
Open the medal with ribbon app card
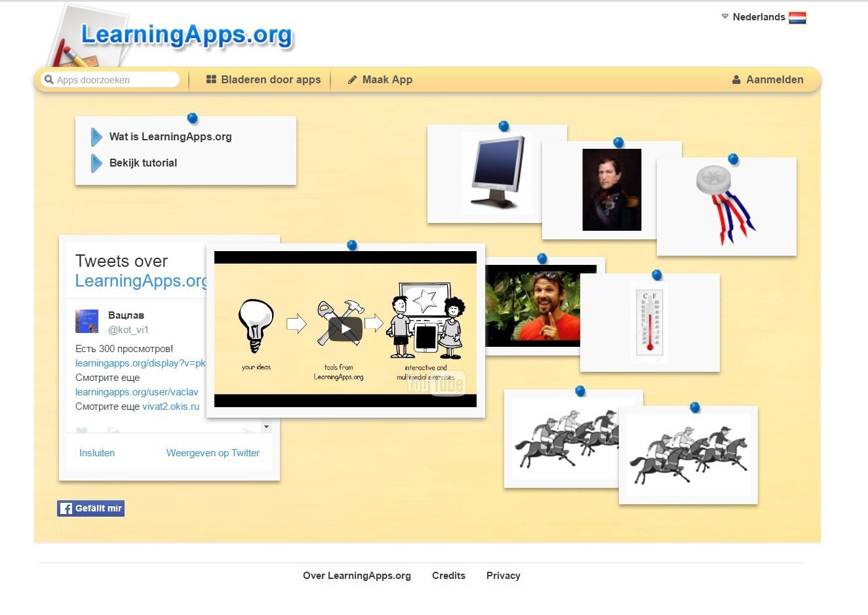tap(726, 207)
